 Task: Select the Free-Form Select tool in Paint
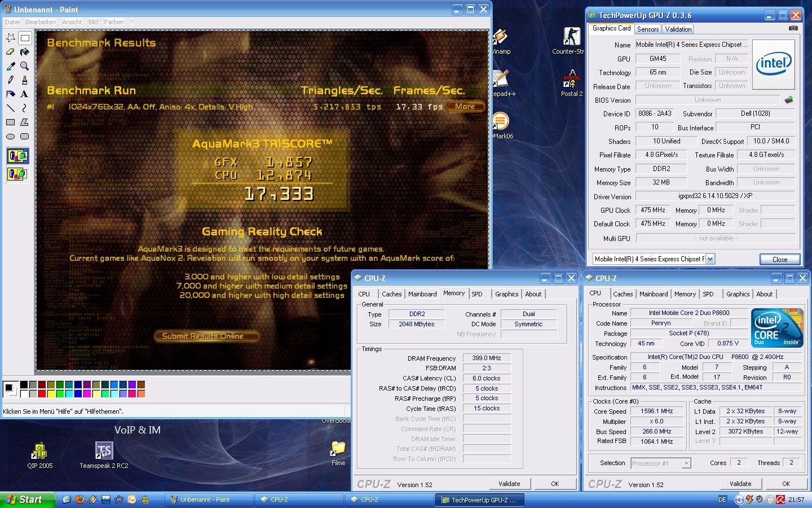10,38
